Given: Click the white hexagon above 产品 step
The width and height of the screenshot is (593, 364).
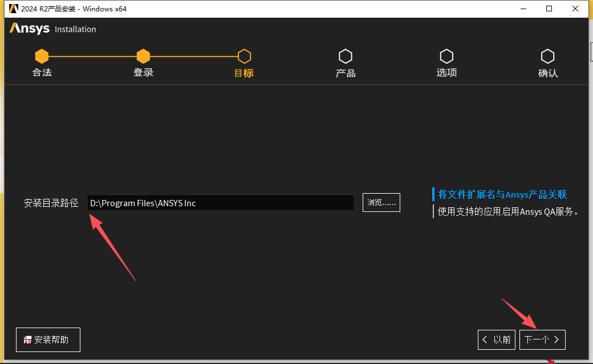Looking at the screenshot, I should [345, 56].
